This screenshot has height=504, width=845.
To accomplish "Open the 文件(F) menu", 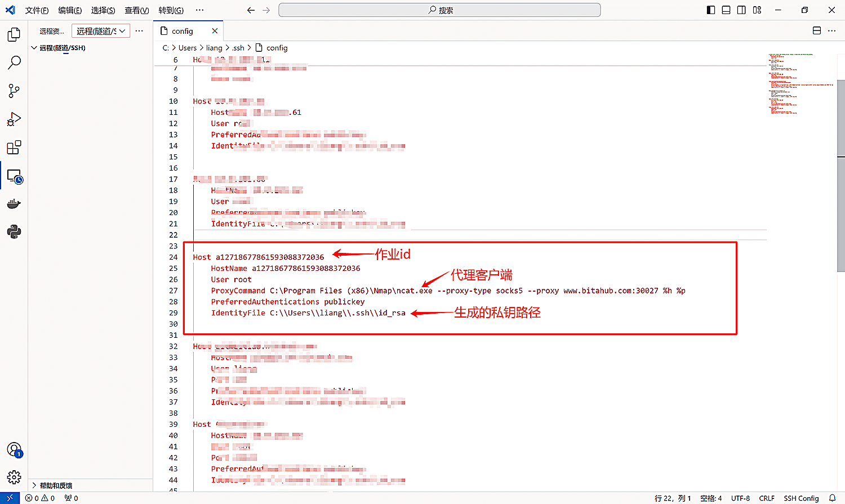I will pyautogui.click(x=37, y=10).
